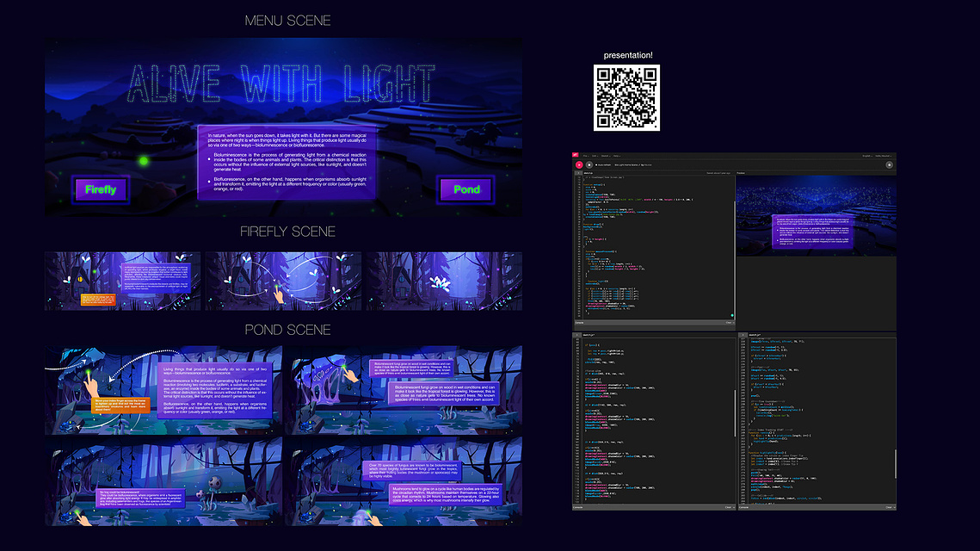The width and height of the screenshot is (980, 551).
Task: Click the p5.js logo in the editor
Action: click(x=575, y=155)
